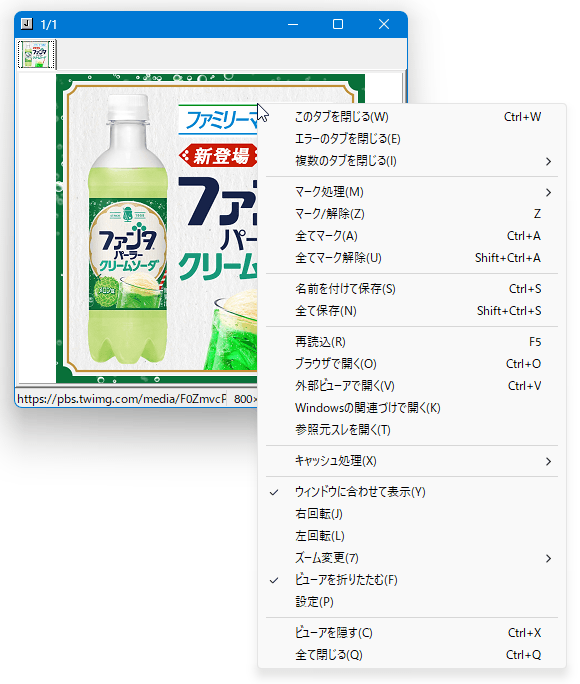Open 設定(P) settings
This screenshot has height=684, width=580.
point(412,602)
